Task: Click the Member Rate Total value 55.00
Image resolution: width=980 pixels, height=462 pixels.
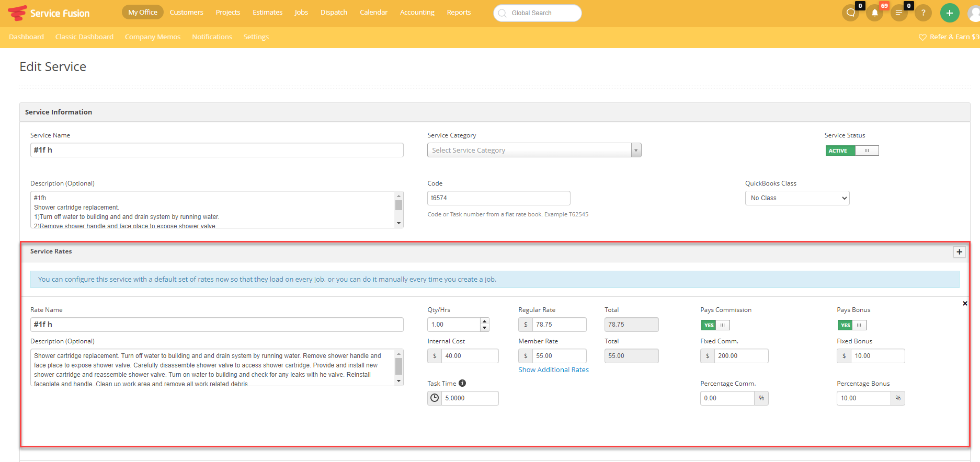Action: [x=631, y=356]
